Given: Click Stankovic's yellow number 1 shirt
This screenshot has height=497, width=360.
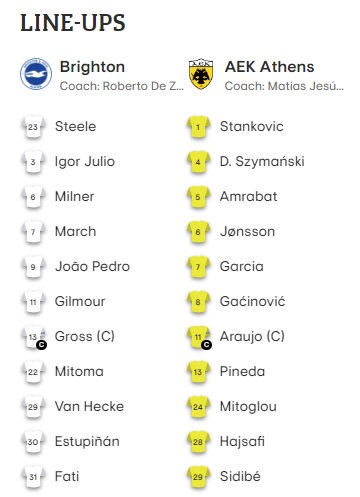Looking at the screenshot, I should click(198, 127).
